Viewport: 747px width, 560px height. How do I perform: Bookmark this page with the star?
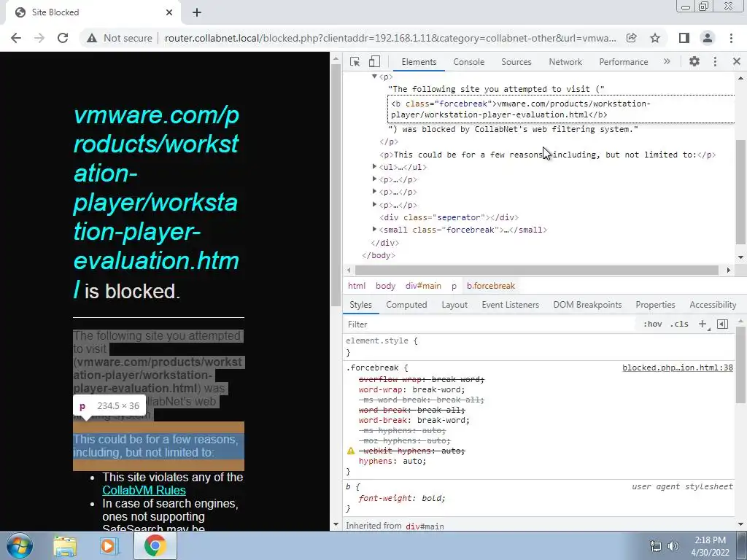655,38
